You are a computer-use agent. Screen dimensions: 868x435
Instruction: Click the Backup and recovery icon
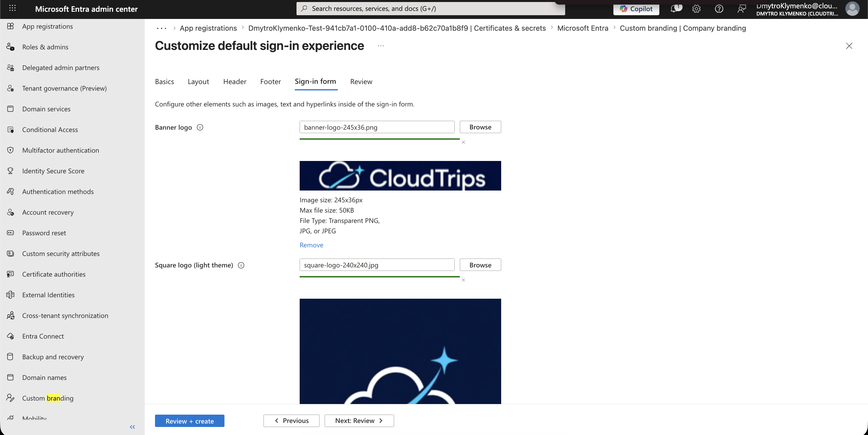(x=10, y=356)
